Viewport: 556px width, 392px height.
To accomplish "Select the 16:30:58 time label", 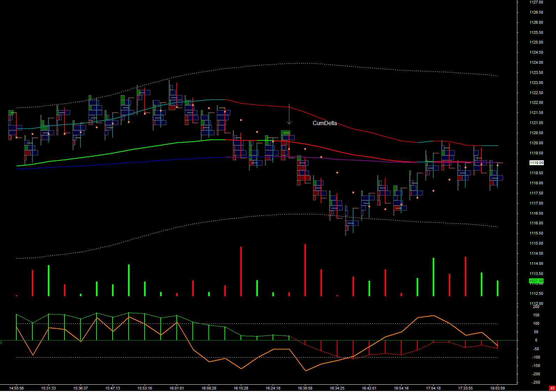I will [305, 388].
